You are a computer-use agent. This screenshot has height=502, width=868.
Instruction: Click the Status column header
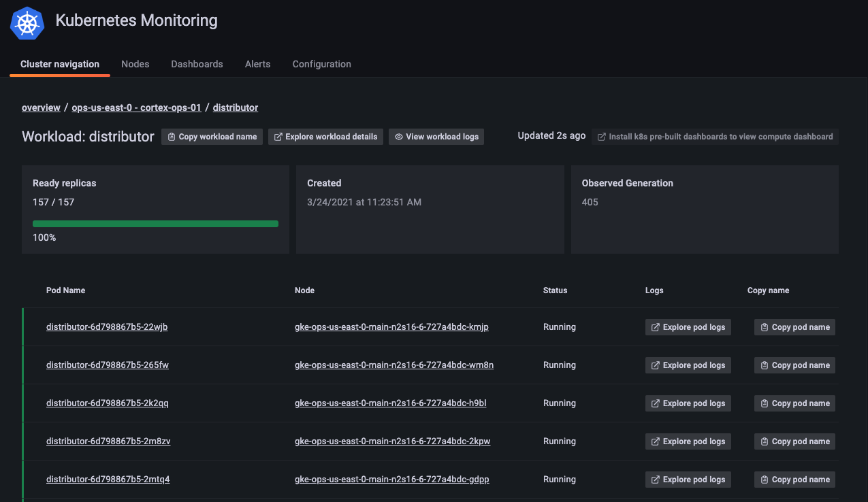click(555, 290)
